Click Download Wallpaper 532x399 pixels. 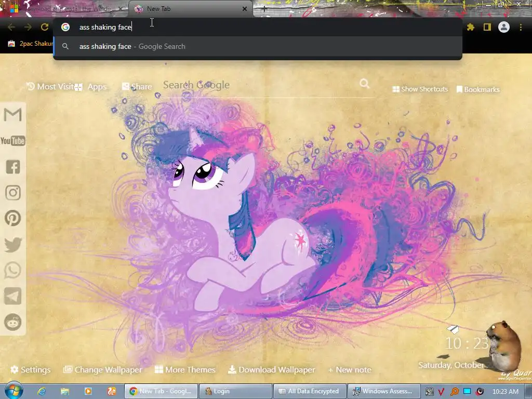[271, 370]
